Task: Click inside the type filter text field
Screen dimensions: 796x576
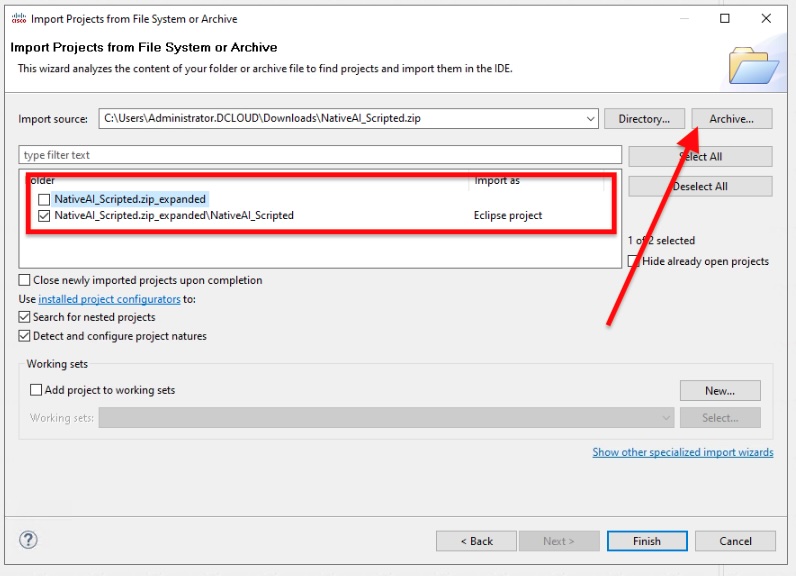Action: (320, 155)
